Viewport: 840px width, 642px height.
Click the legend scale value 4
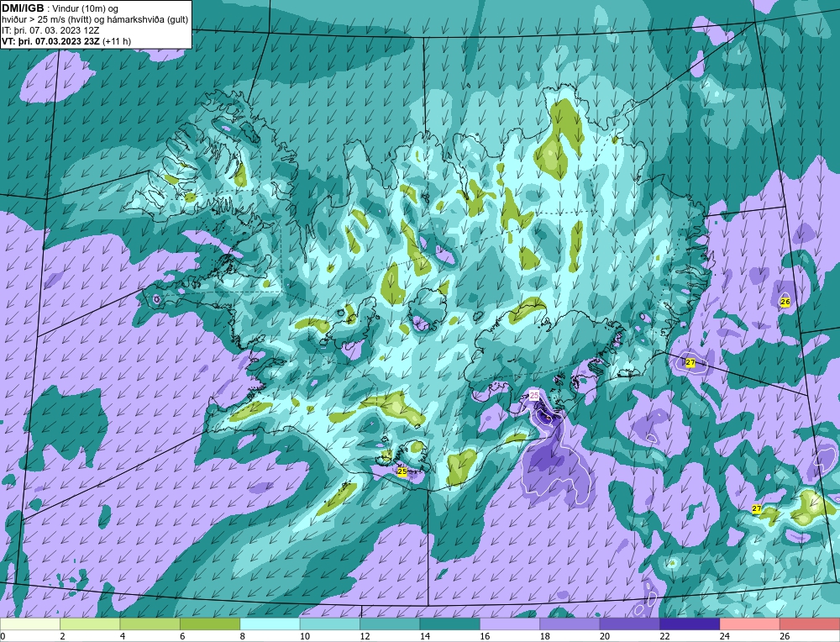click(x=123, y=636)
